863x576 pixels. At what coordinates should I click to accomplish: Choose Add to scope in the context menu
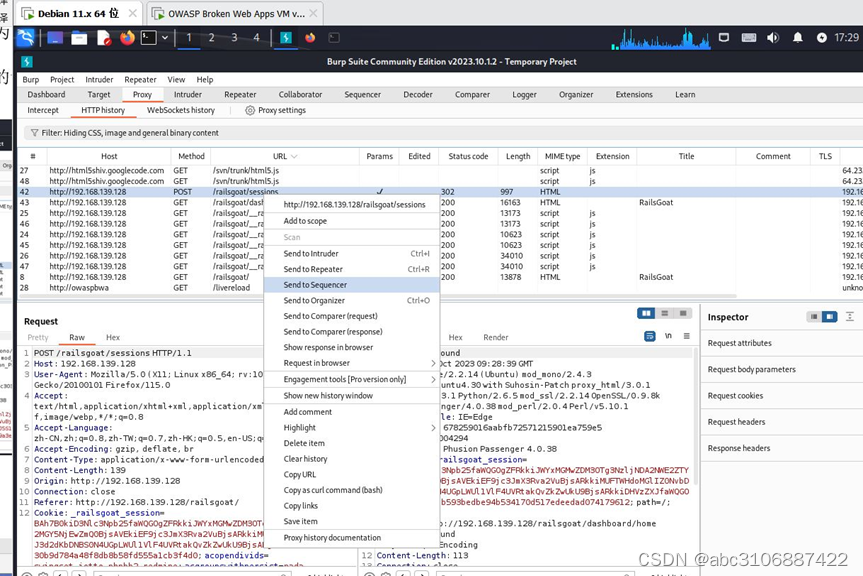[352, 221]
